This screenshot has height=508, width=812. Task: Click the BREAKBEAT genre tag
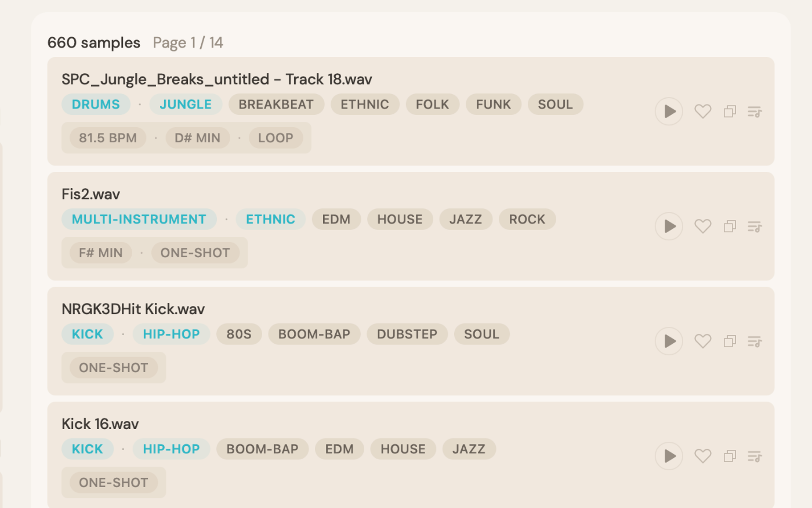[276, 105]
